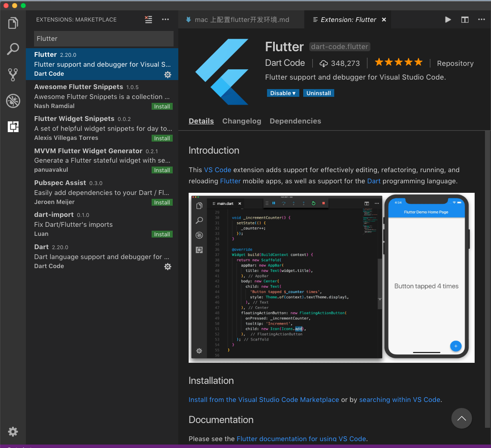The width and height of the screenshot is (491, 448).
Task: Click the split editor icon
Action: (465, 19)
